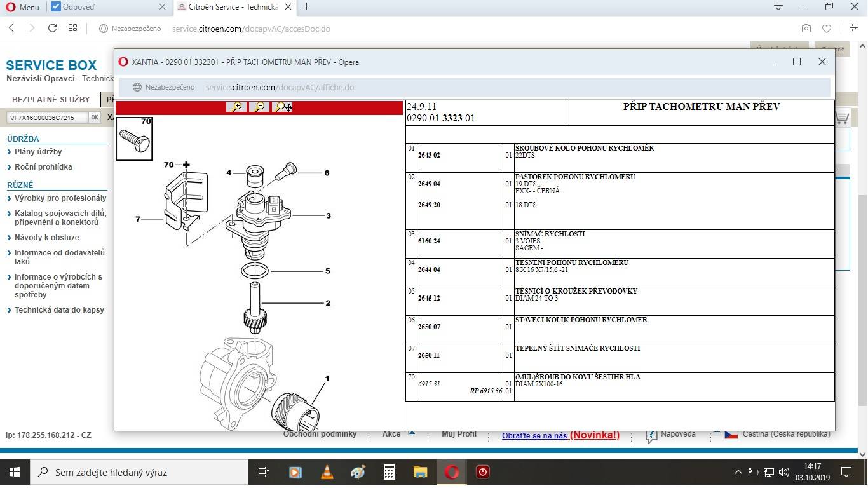
Task: Close the Odpověď browser tab
Action: pos(162,7)
